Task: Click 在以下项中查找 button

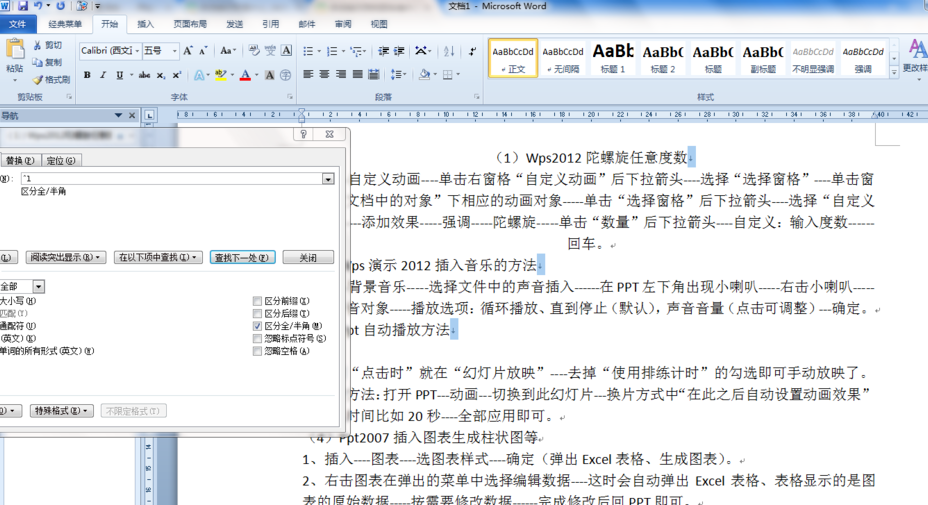Action: 158,258
